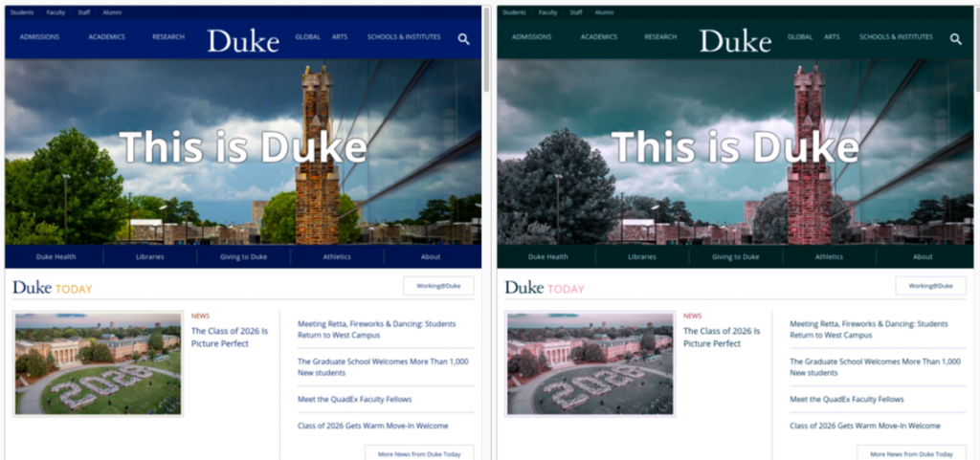This screenshot has height=460, width=980.
Task: Go to About in the teal bar
Action: click(x=923, y=256)
